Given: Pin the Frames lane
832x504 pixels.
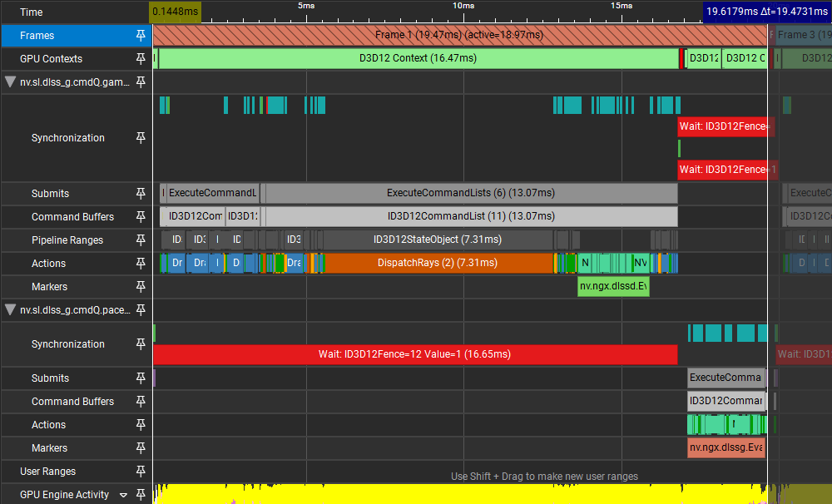Looking at the screenshot, I should [141, 36].
